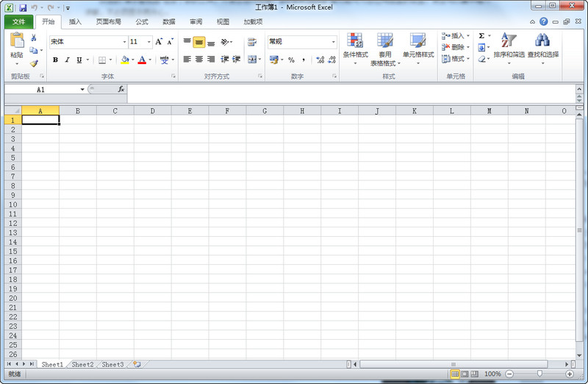Click Sort and Filter (排序和筛选) icon
Viewport: 588px width, 384px height.
[509, 46]
